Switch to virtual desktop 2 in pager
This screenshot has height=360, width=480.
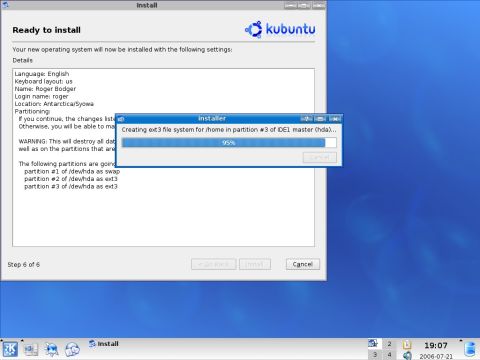(389, 344)
